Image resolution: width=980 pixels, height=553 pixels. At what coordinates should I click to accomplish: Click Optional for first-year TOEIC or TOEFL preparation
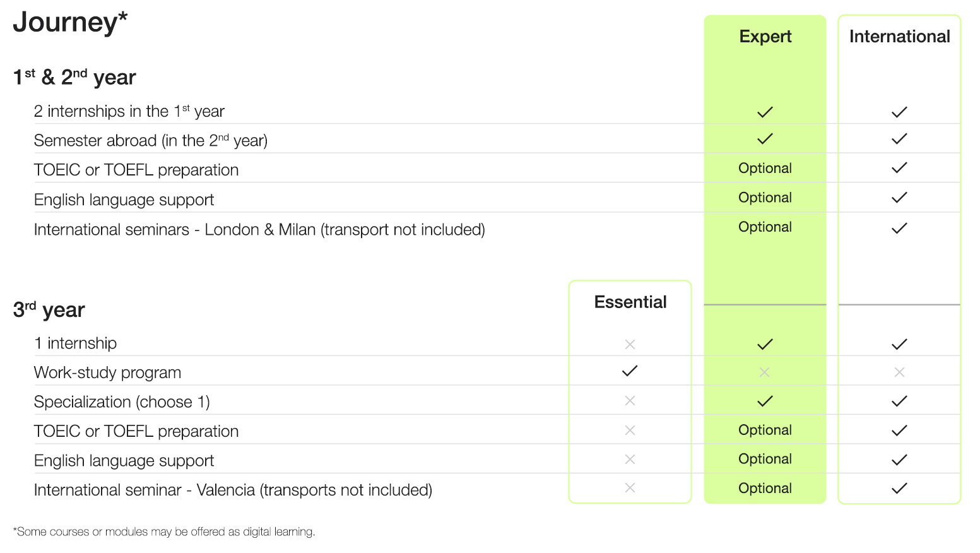(x=765, y=169)
